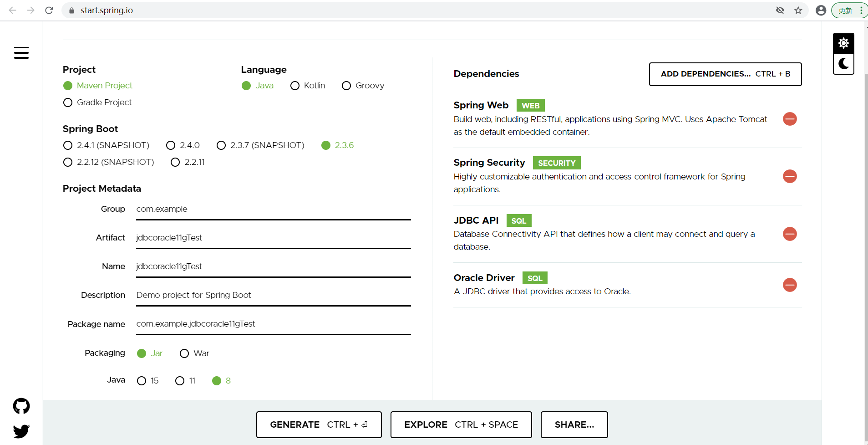
Task: Select Java version 15
Action: pos(148,381)
